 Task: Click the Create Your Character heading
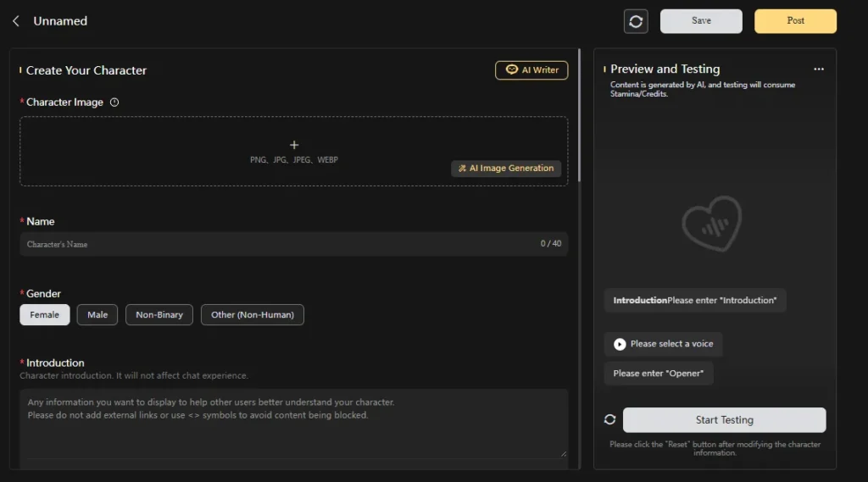(x=86, y=70)
